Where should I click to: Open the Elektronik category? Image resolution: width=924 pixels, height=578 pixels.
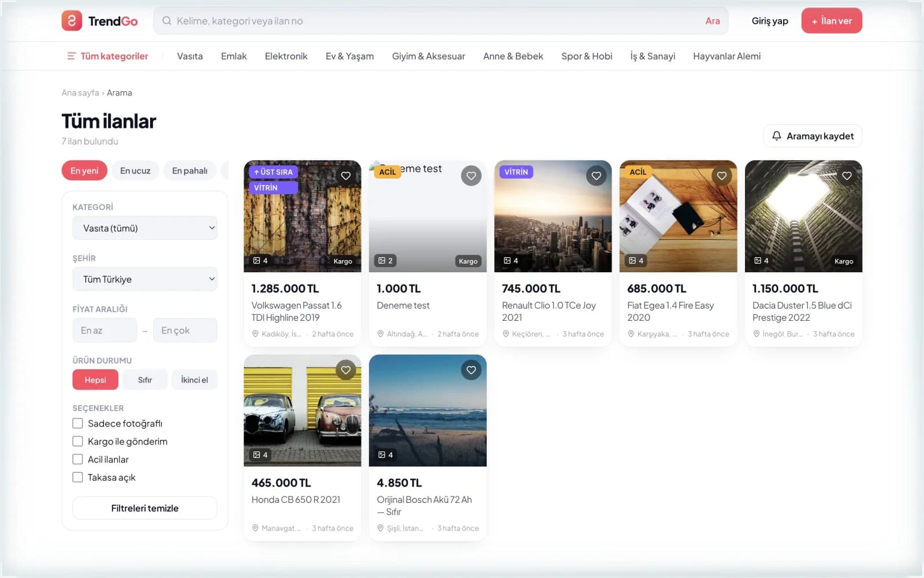pos(286,56)
